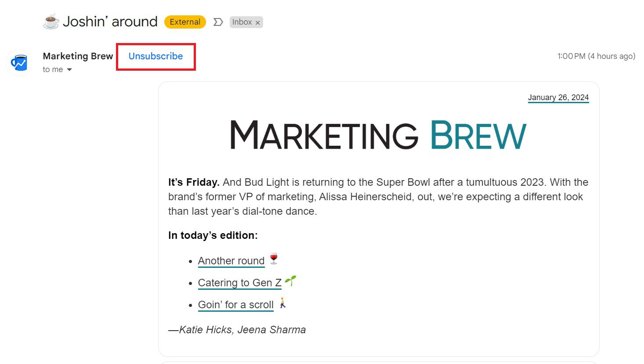Viewport: 644px width, 364px height.
Task: Click the Marketing Brew logo header
Action: (x=378, y=135)
